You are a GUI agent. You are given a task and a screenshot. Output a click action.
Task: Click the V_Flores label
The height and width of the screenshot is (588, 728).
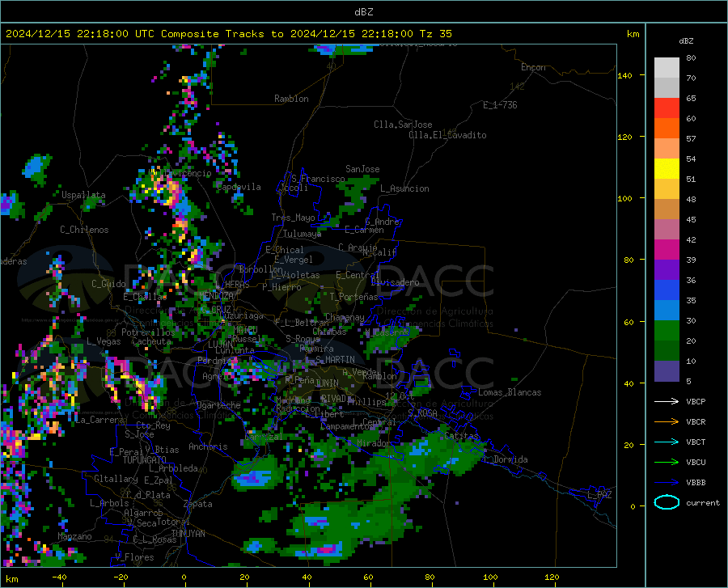tap(134, 557)
